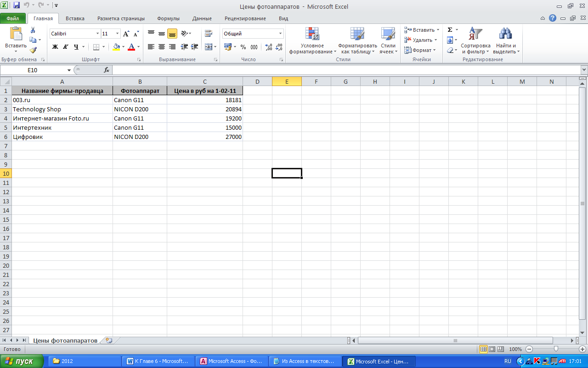Open the number format Общий dropdown
Screen dimensions: 588x368
click(281, 34)
